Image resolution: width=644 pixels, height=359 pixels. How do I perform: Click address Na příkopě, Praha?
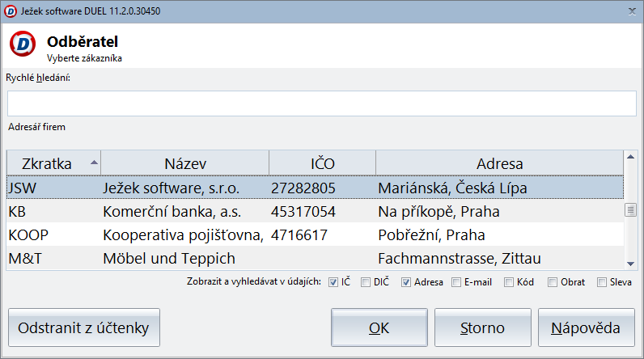tap(439, 211)
